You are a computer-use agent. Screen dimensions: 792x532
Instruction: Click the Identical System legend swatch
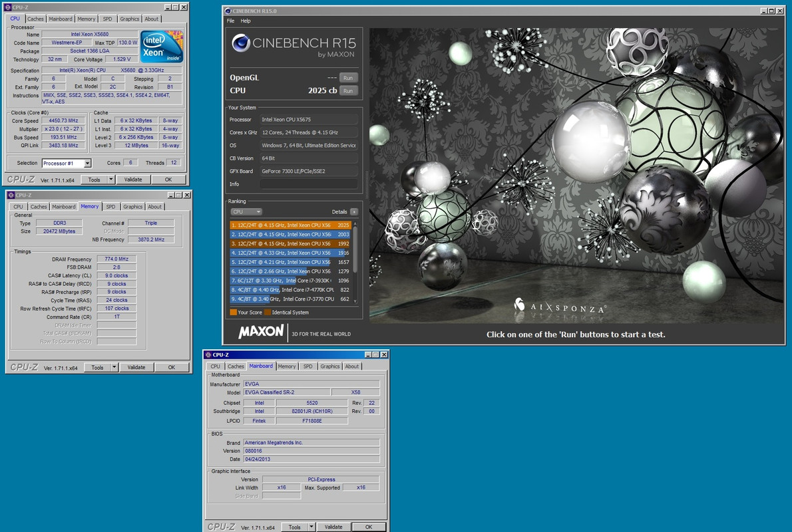tap(268, 313)
